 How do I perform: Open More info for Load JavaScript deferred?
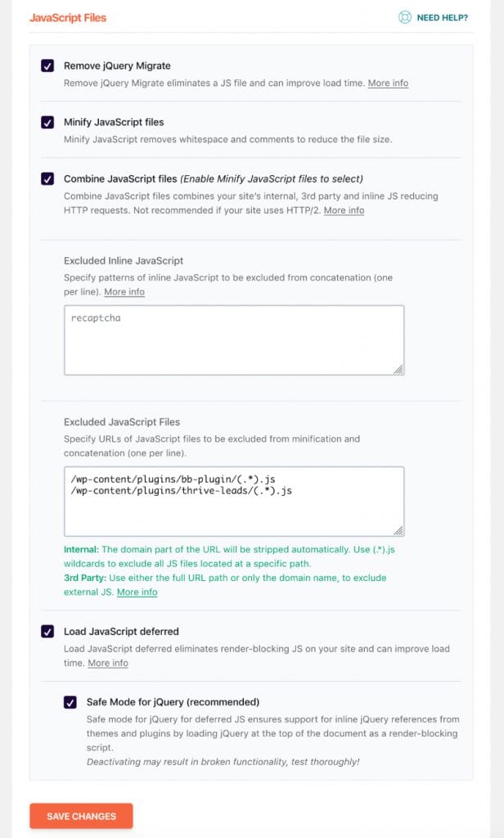tap(108, 664)
